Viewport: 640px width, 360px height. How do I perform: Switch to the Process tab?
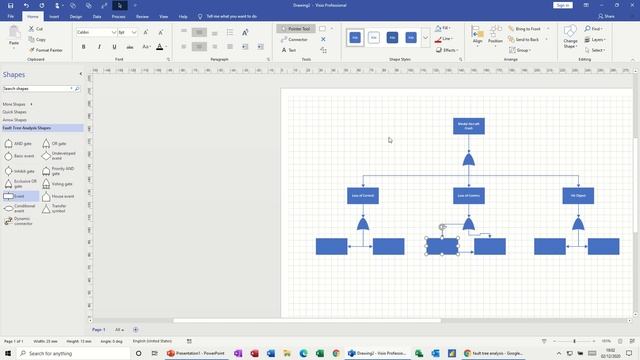tap(118, 16)
